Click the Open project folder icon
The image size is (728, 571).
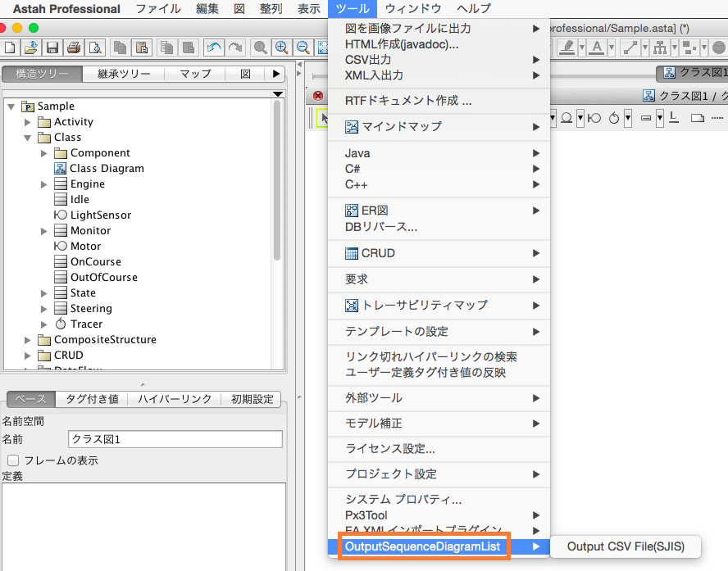(31, 48)
